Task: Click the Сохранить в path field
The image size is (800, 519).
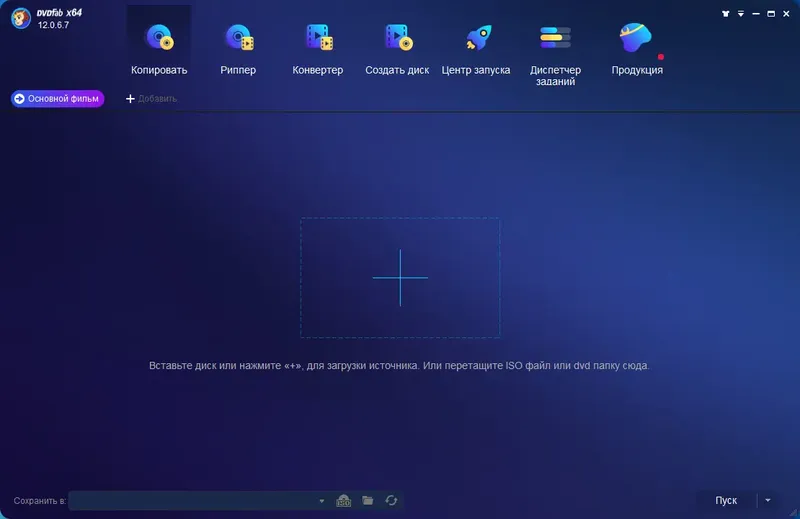Action: pyautogui.click(x=193, y=501)
